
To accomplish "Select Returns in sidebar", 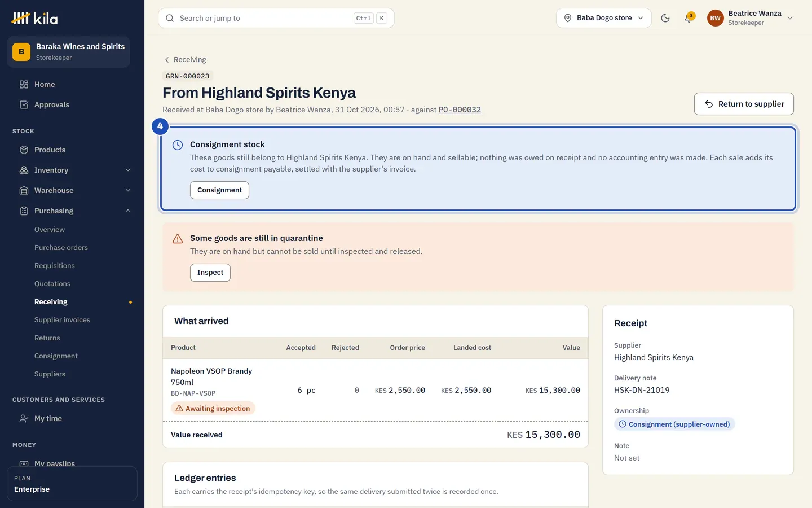I will [47, 338].
